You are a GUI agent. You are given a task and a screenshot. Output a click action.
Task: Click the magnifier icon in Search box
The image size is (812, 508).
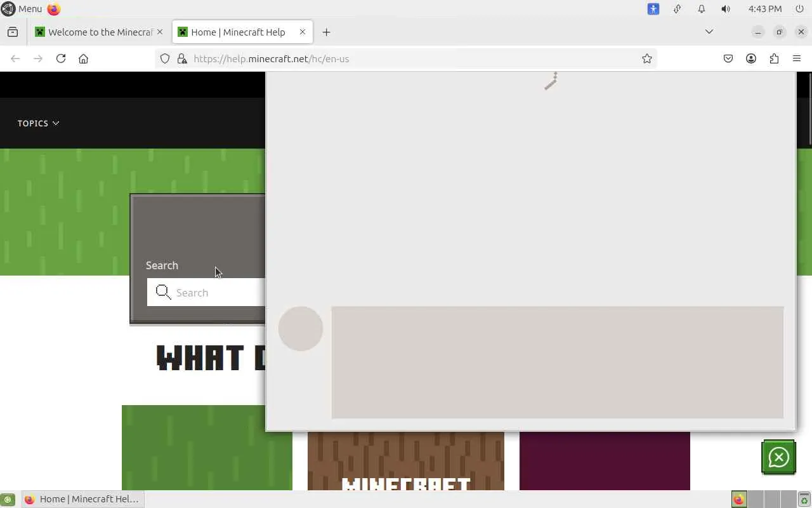pos(163,292)
